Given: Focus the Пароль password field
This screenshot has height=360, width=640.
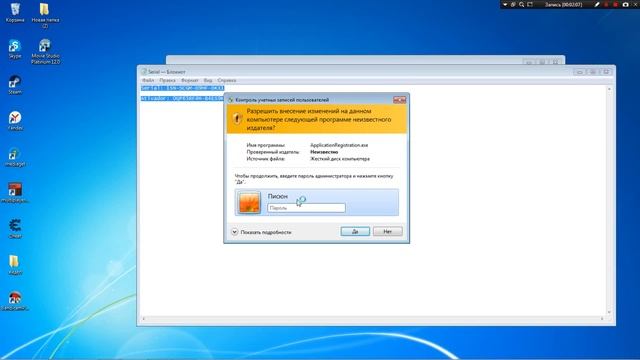Looking at the screenshot, I should pos(306,208).
